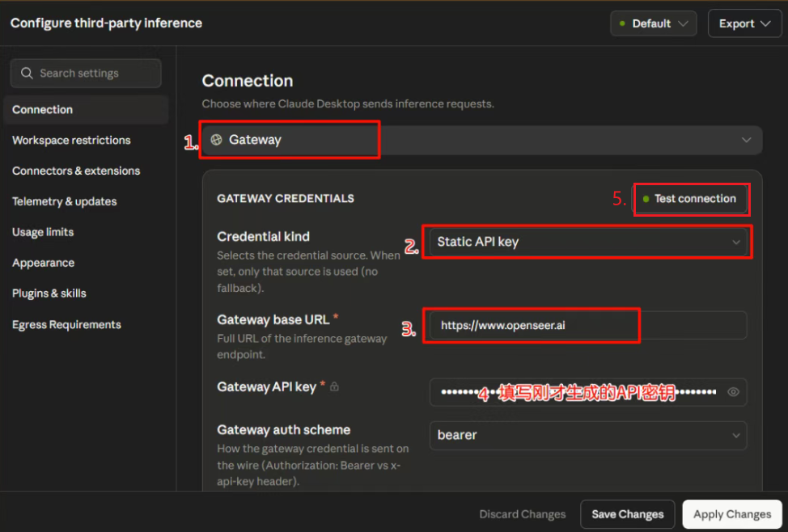Click the Apply Changes button
Image resolution: width=788 pixels, height=532 pixels.
tap(732, 514)
